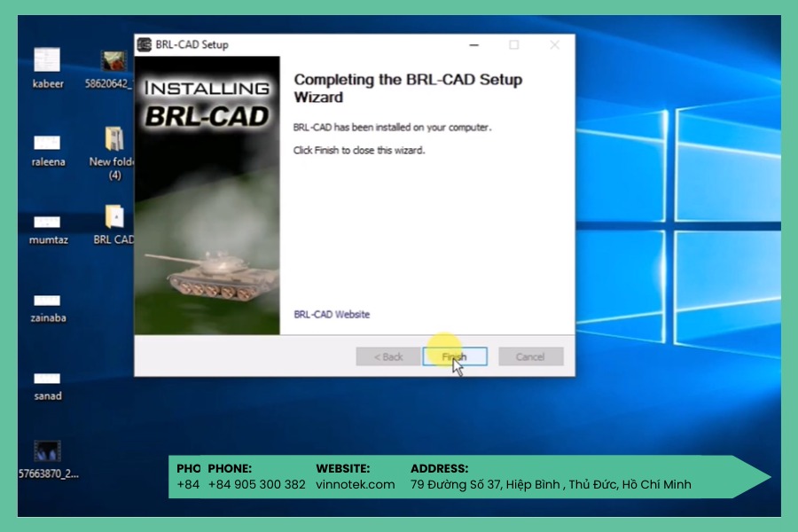Select the 58620642 image file icon
The width and height of the screenshot is (798, 532).
click(x=109, y=70)
